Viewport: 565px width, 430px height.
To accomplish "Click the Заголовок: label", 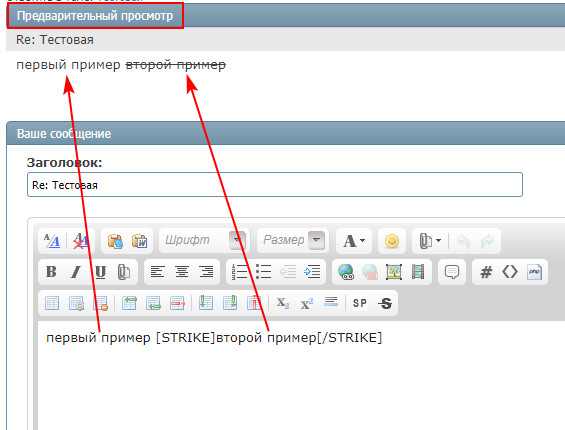I will coord(64,163).
